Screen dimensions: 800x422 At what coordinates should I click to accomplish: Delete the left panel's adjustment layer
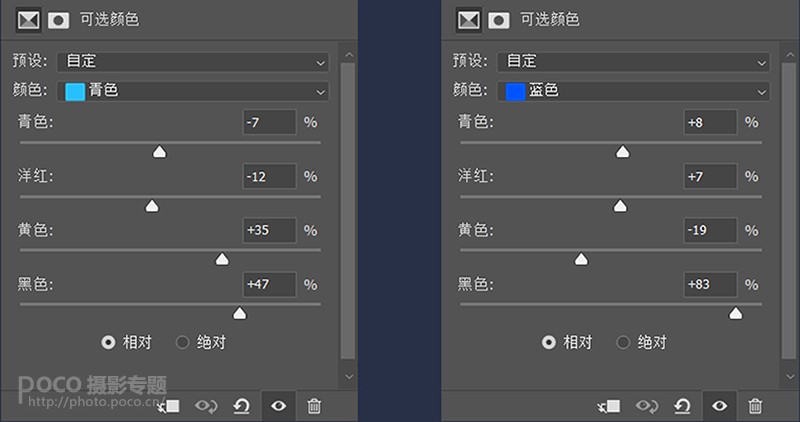[x=314, y=405]
